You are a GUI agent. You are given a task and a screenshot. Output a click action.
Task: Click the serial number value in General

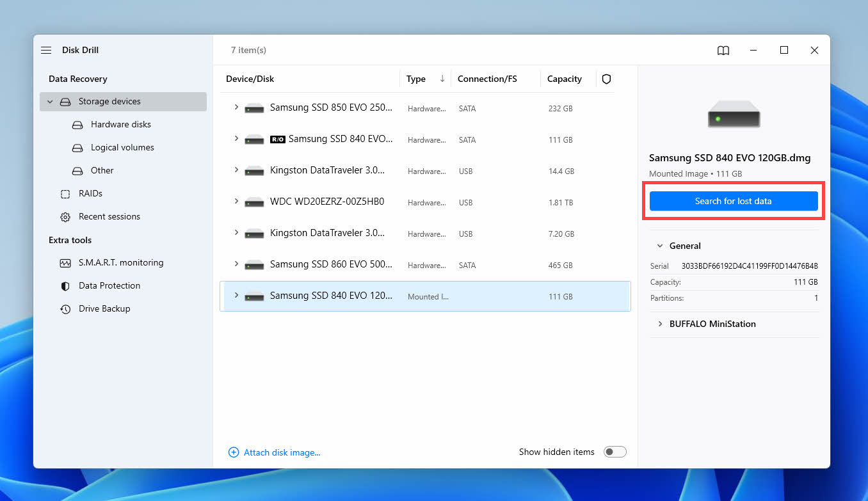pyautogui.click(x=750, y=266)
